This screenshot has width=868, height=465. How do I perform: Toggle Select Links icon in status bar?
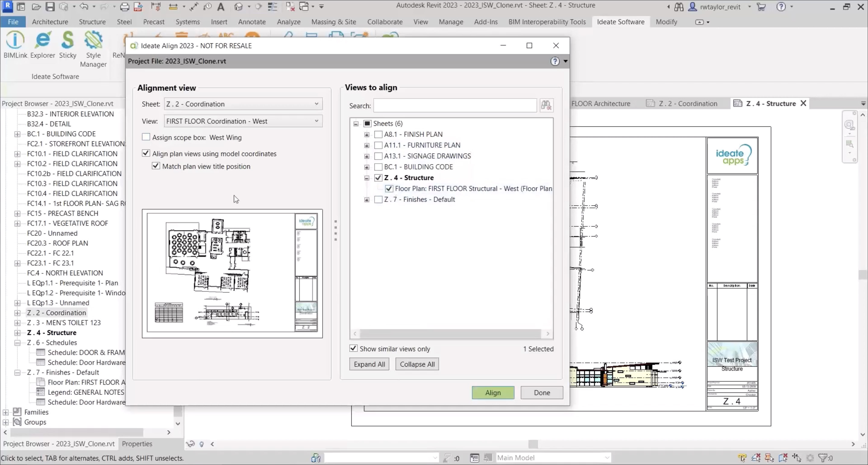coord(742,458)
